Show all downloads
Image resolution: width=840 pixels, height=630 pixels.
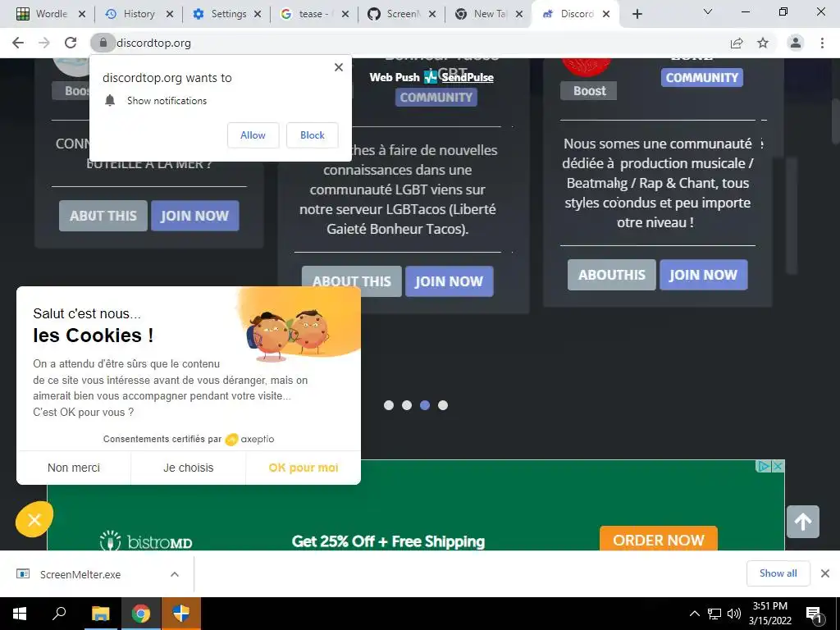tap(778, 573)
